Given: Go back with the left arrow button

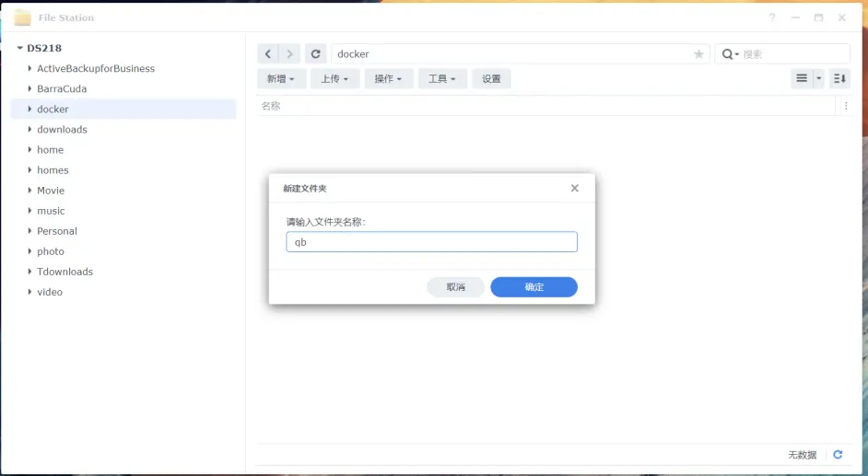Looking at the screenshot, I should [268, 54].
